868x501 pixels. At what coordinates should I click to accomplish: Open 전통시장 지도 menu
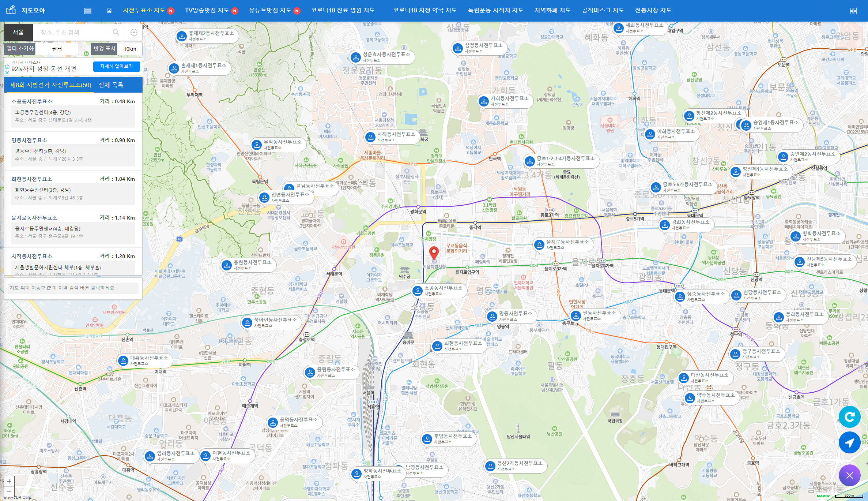click(x=653, y=10)
